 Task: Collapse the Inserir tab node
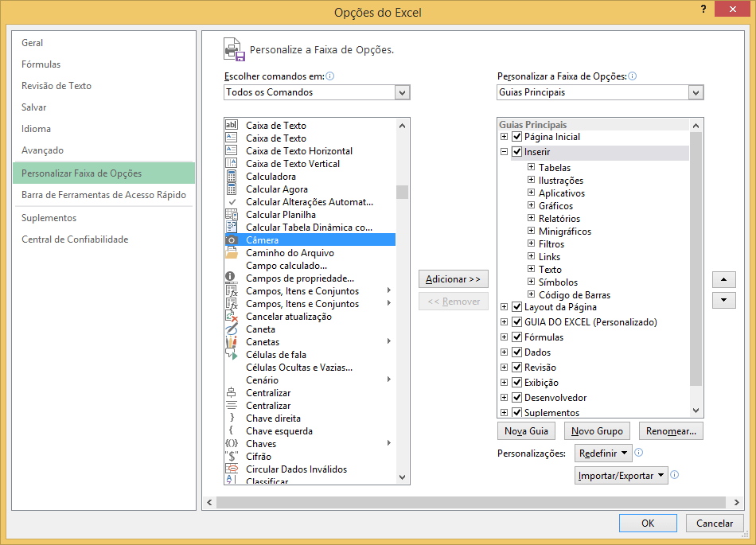(504, 152)
